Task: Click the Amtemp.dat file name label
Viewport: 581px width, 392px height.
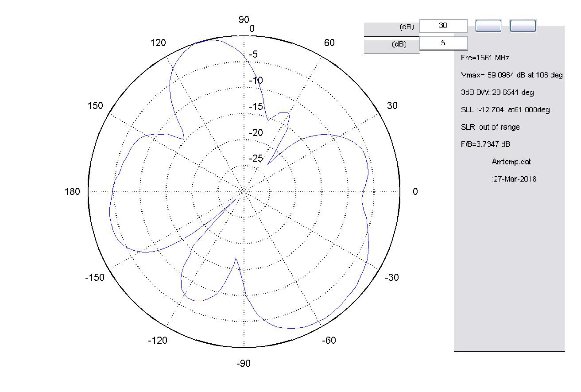Action: pyautogui.click(x=511, y=162)
